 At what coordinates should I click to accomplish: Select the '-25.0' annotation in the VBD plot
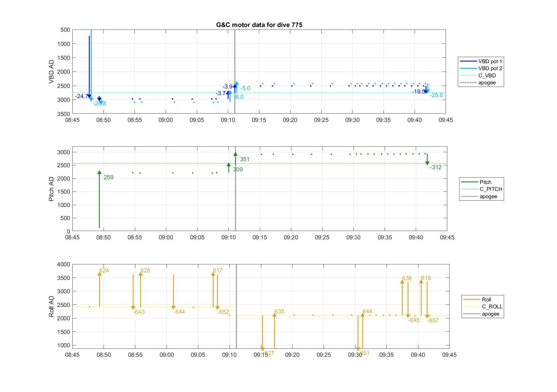(x=436, y=95)
